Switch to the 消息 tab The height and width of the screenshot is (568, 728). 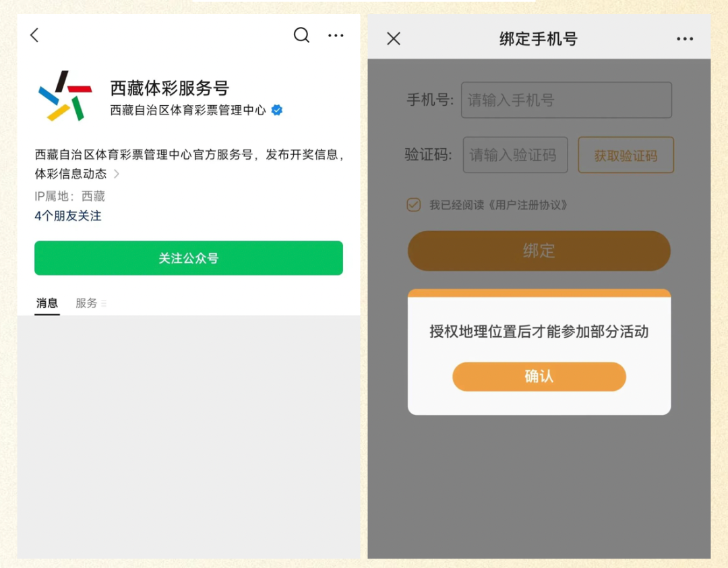coord(47,303)
